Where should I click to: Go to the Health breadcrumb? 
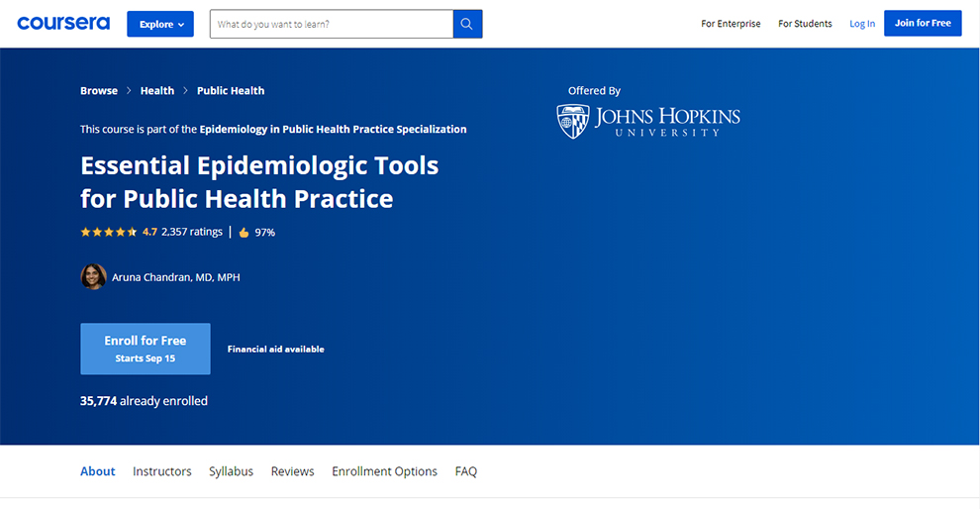click(x=156, y=91)
